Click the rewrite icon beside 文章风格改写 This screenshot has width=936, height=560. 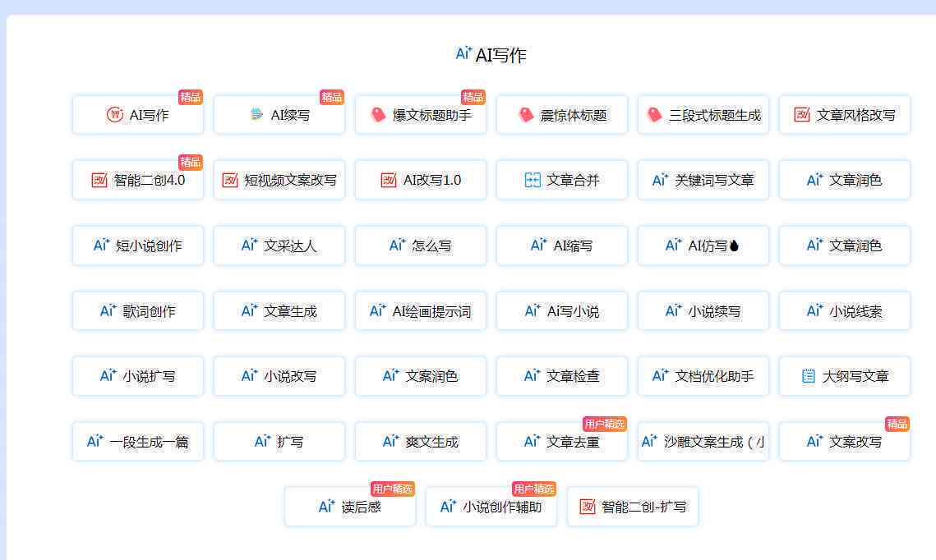pyautogui.click(x=802, y=114)
